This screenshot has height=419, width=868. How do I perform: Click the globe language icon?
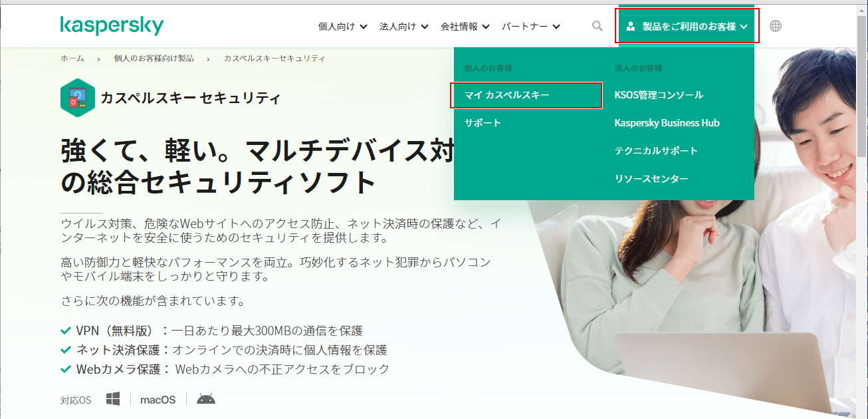pyautogui.click(x=776, y=26)
